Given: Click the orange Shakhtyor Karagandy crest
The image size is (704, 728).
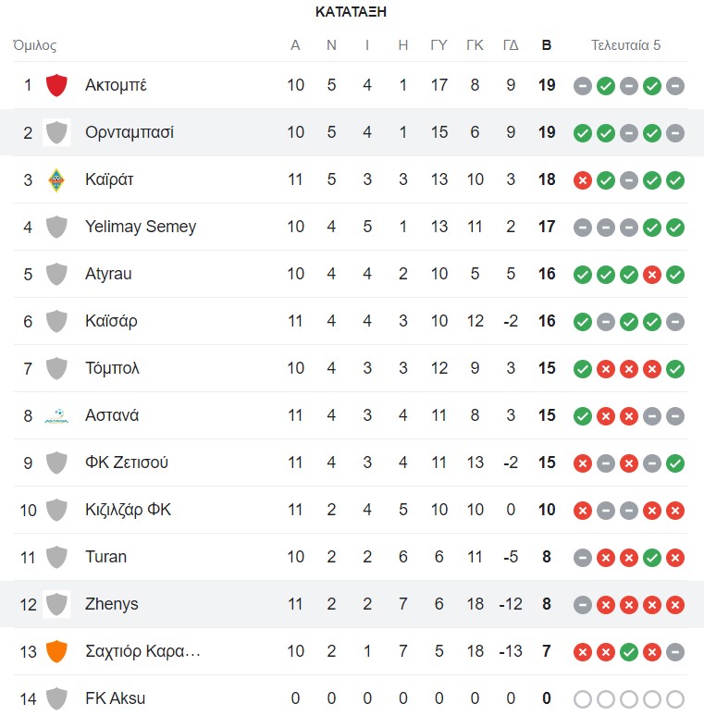Looking at the screenshot, I should 56,651.
